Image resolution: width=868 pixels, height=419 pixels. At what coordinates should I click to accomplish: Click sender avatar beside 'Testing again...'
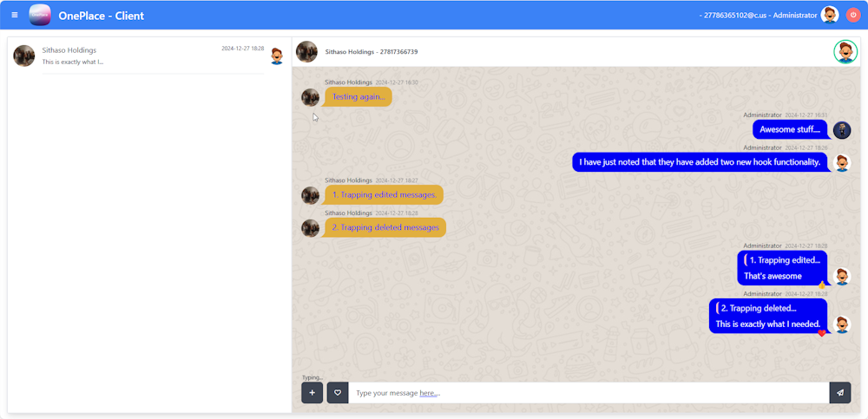tap(310, 97)
